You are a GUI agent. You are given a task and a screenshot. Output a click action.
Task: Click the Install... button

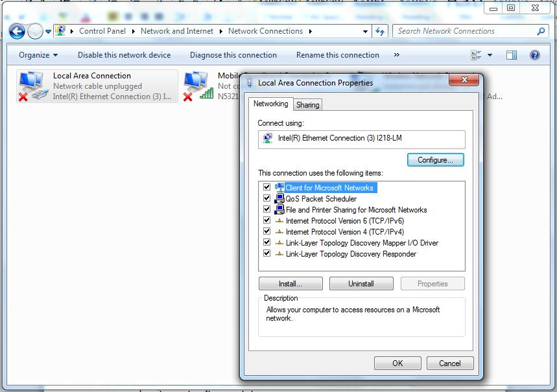pyautogui.click(x=290, y=284)
